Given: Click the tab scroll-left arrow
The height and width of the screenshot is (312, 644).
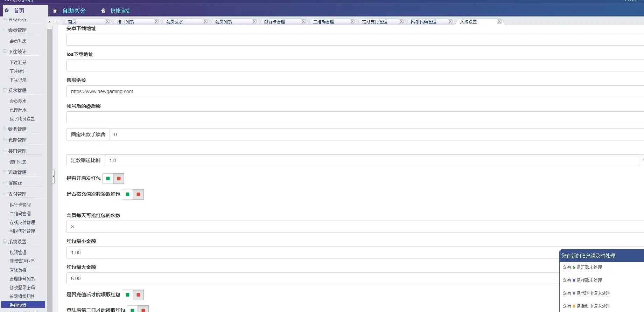Looking at the screenshot, I should point(57,22).
